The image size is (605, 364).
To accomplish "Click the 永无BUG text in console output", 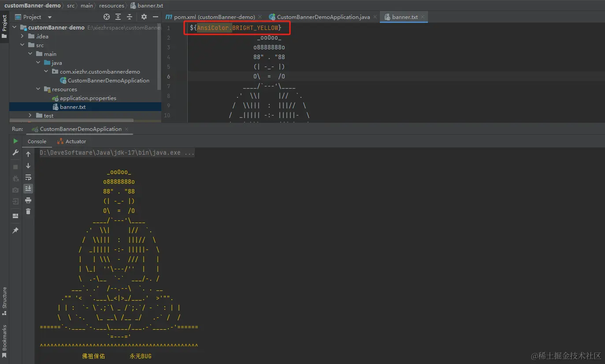I will click(x=141, y=356).
